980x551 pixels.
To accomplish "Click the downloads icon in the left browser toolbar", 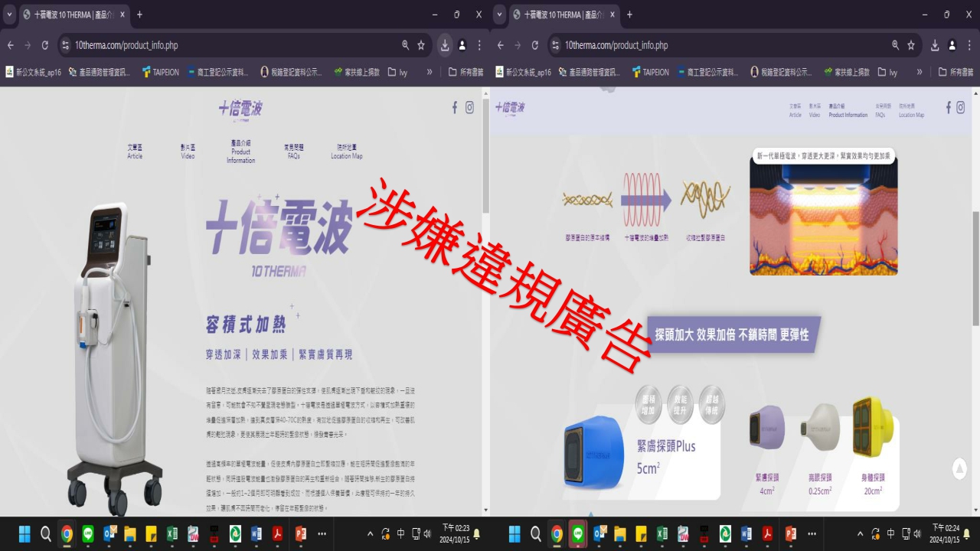I will tap(445, 45).
